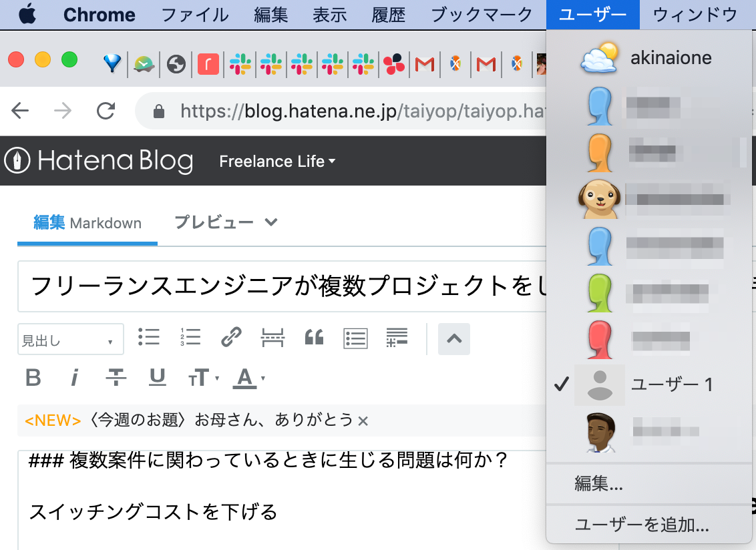Toggle strikethrough formatting
The width and height of the screenshot is (756, 550).
tap(116, 378)
